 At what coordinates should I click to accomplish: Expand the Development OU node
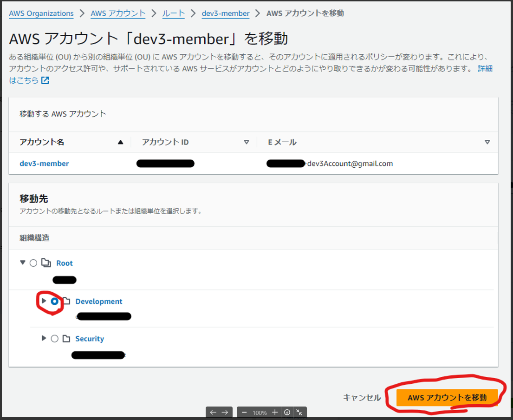[44, 301]
